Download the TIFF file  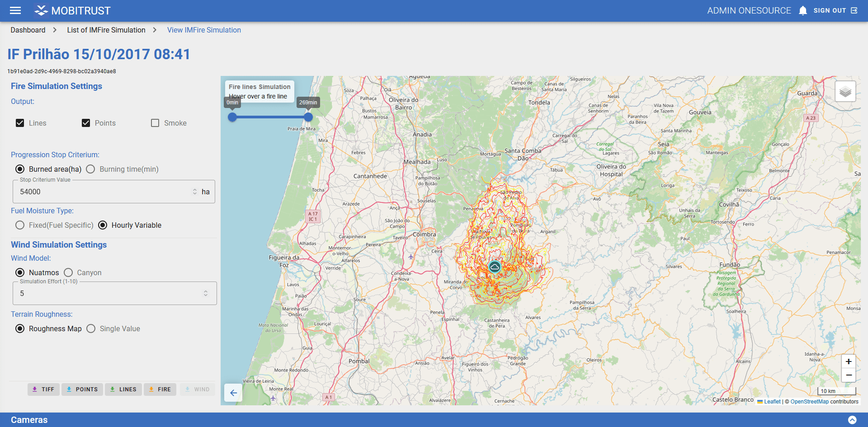(43, 389)
